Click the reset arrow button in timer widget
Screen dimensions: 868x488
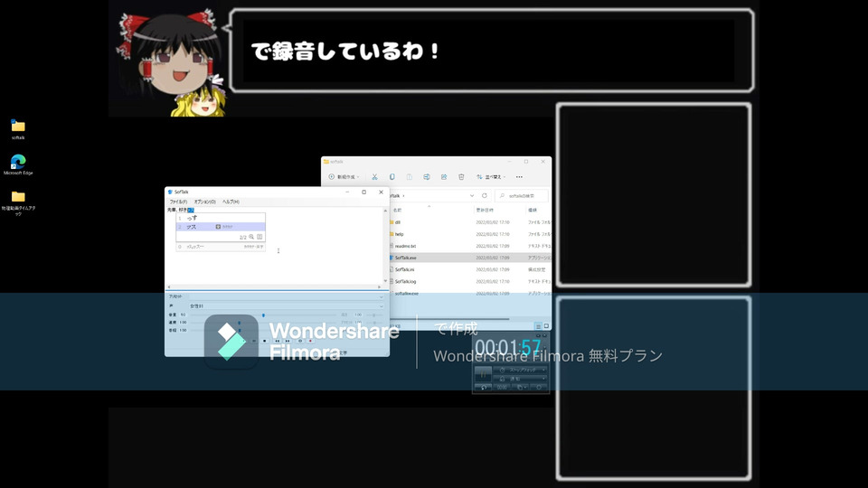(x=483, y=388)
